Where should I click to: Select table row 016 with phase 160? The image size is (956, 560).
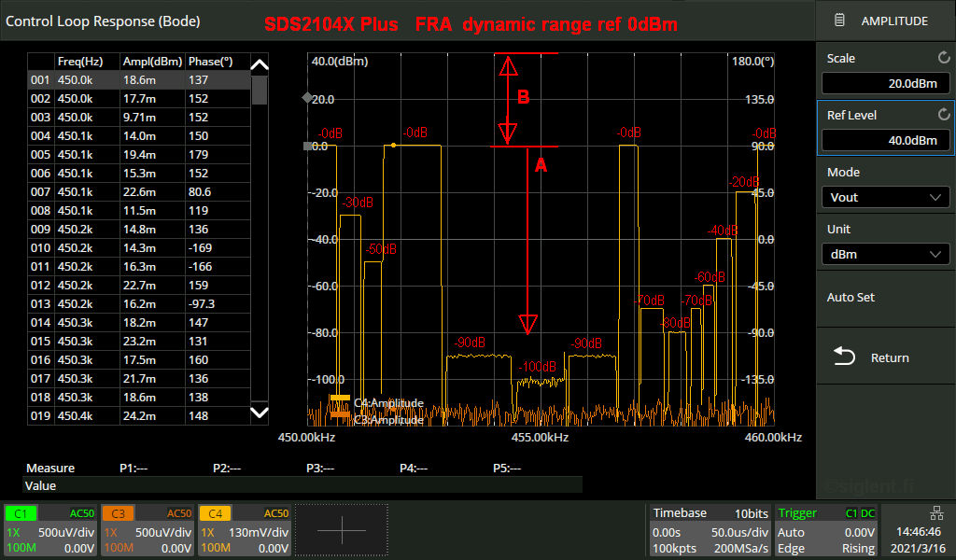click(x=139, y=360)
